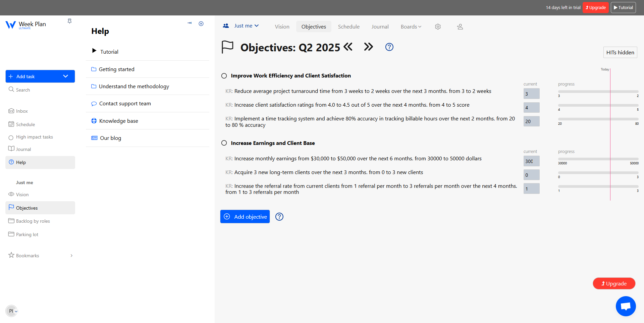Mark Increase Earnings and Client Base complete
The width and height of the screenshot is (644, 323).
224,143
